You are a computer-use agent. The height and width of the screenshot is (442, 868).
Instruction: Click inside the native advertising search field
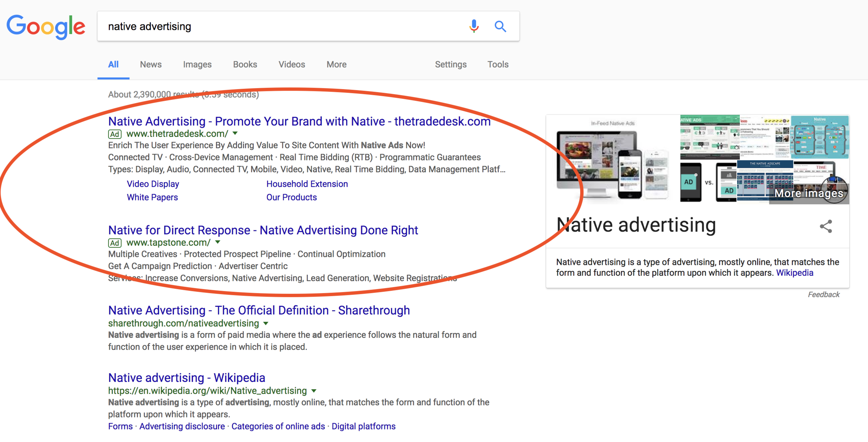278,26
